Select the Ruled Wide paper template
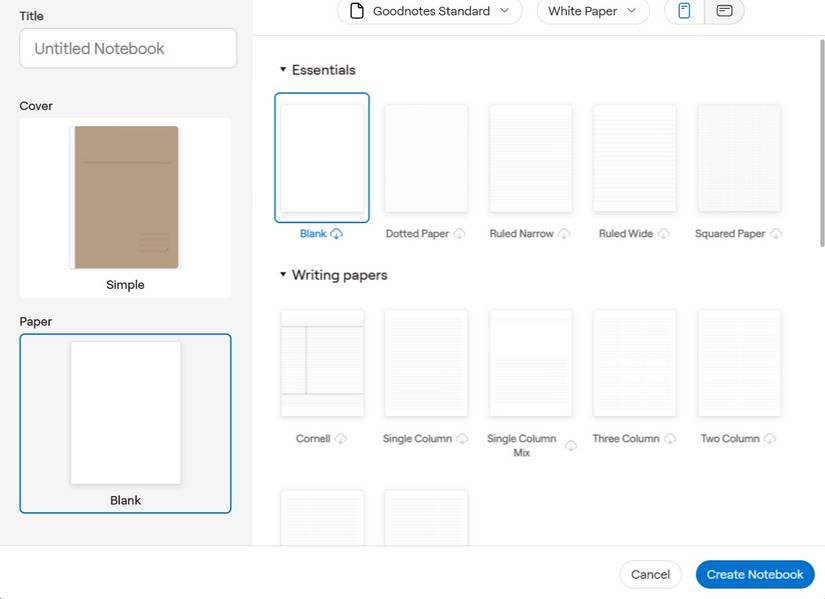Viewport: 825px width, 599px height. 633,158
